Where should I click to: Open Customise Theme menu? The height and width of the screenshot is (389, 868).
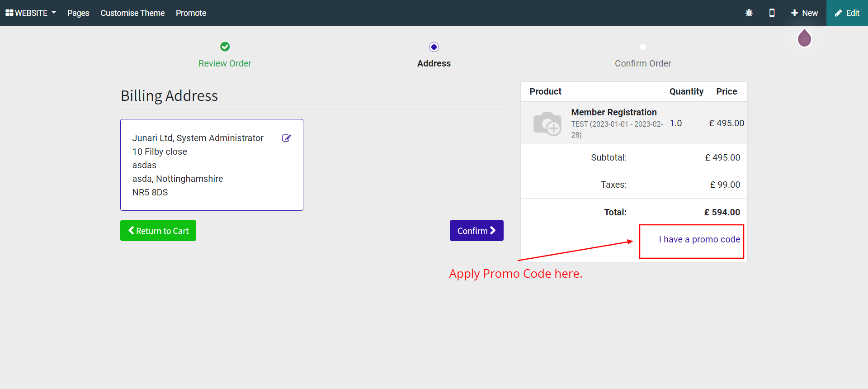coord(132,13)
